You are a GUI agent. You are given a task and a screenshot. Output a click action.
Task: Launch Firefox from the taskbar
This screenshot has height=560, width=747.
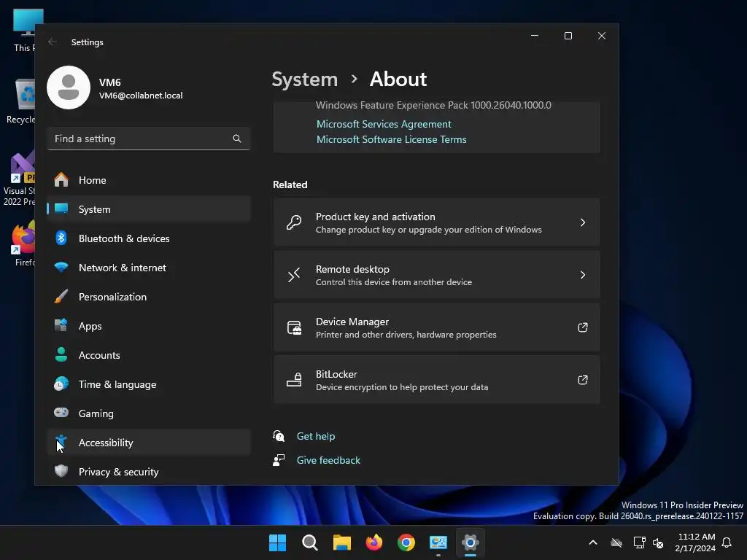[374, 542]
